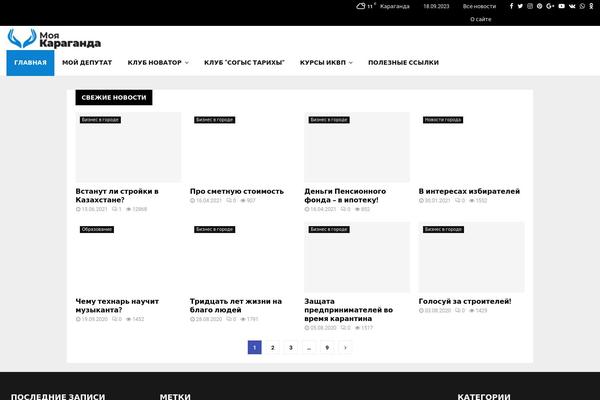The image size is (600, 400).
Task: Open the Twitter social icon
Action: coord(520,6)
